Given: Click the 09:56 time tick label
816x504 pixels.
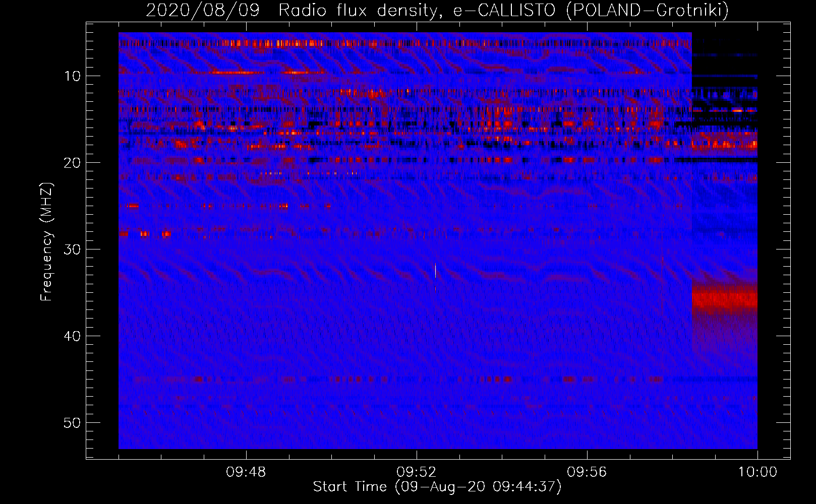Looking at the screenshot, I should coord(587,472).
